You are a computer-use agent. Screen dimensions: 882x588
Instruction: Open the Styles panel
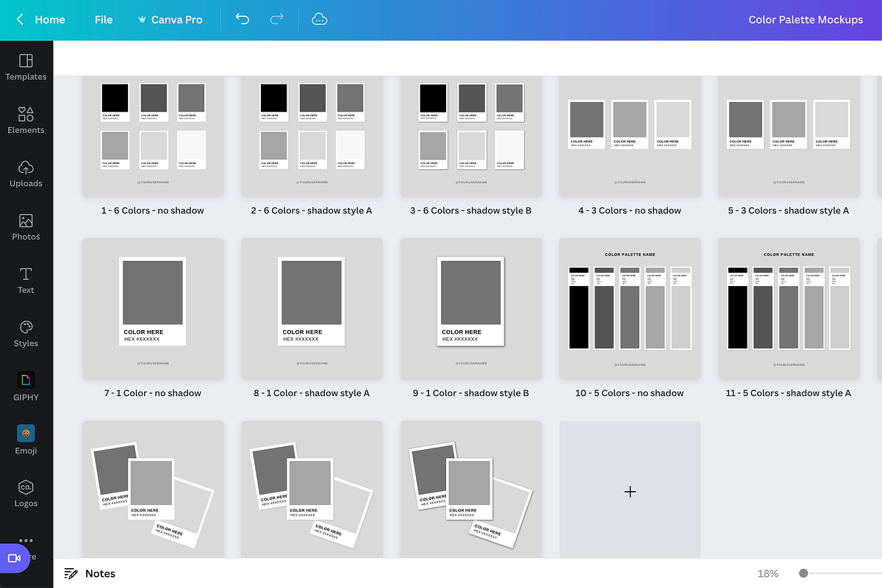(x=26, y=334)
